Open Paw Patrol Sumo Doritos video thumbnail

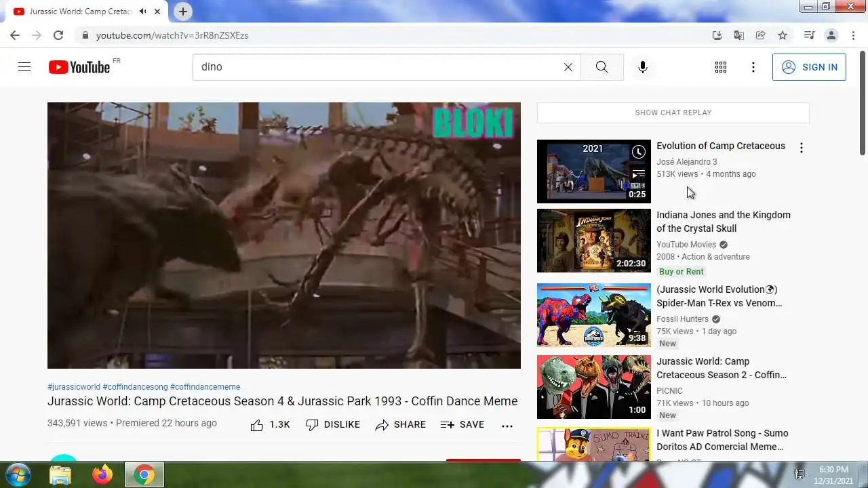[594, 444]
